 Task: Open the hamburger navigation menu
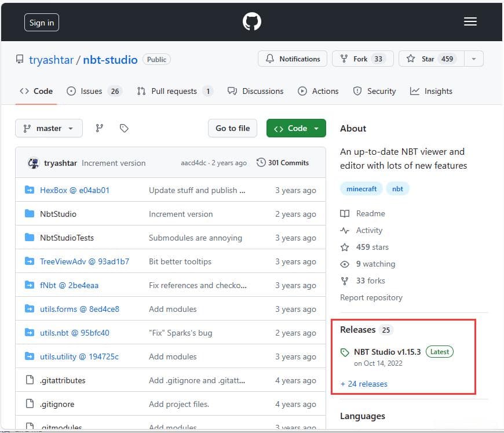click(470, 21)
